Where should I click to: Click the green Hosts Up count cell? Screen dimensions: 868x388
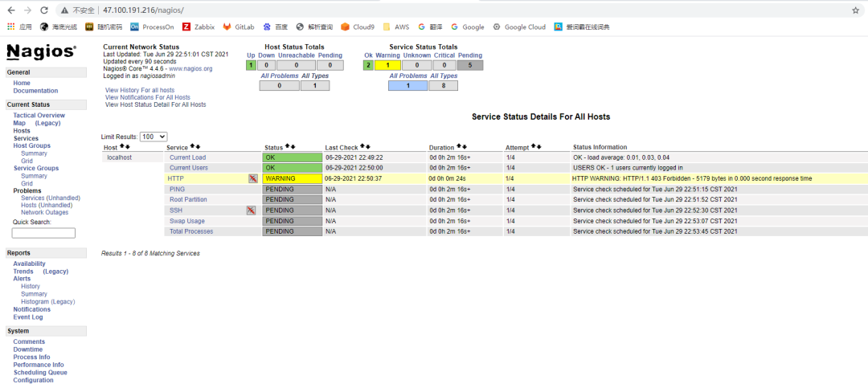tap(251, 65)
